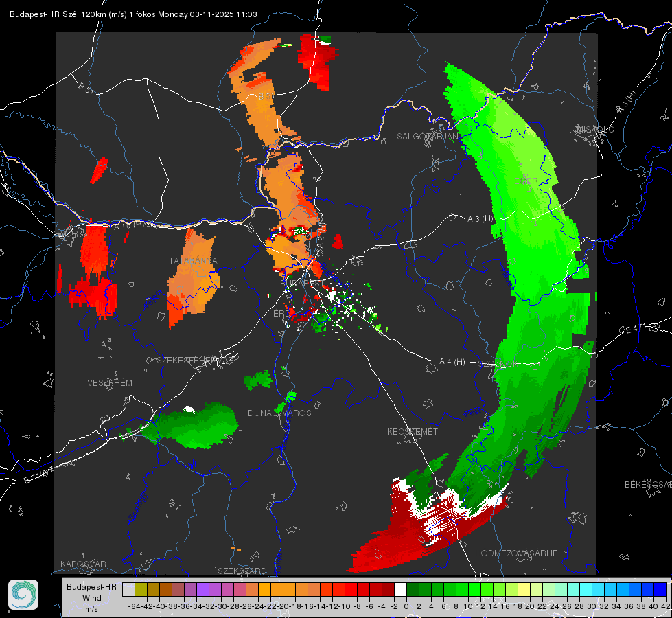Click the KECSKEMET city label
The width and height of the screenshot is (672, 618).
pos(413,431)
